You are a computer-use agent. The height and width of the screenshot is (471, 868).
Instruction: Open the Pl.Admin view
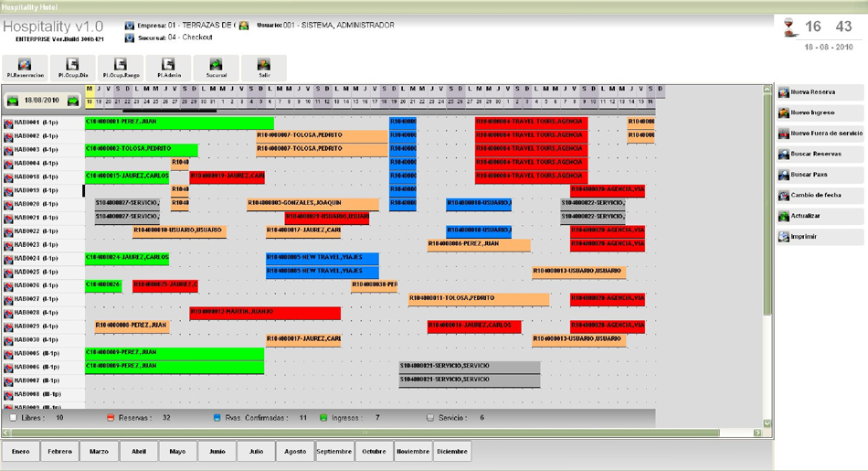[x=169, y=69]
